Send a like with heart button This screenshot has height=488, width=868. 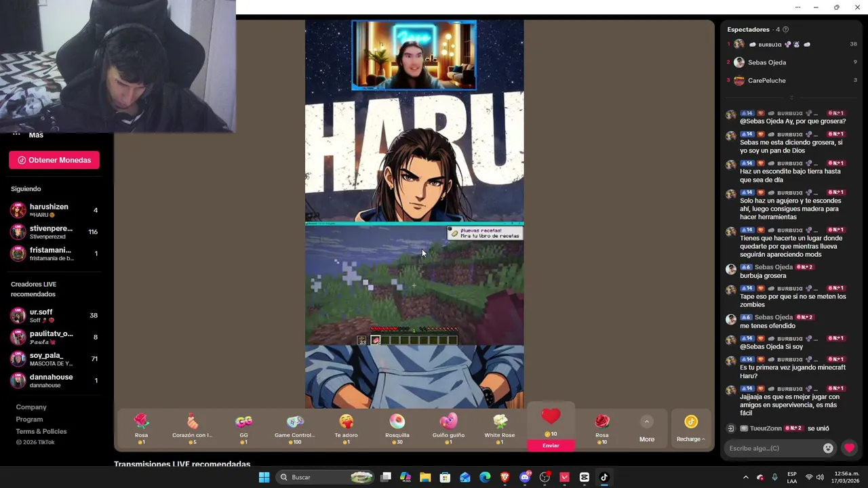point(849,448)
